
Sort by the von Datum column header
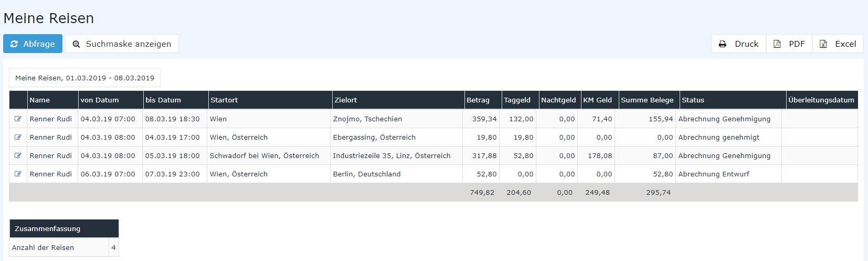pyautogui.click(x=100, y=100)
